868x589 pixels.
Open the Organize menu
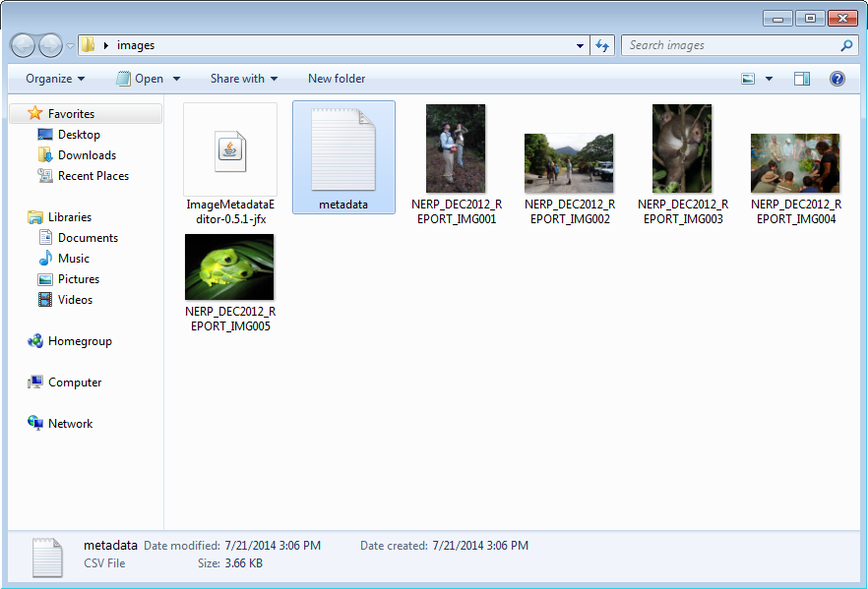pos(55,79)
